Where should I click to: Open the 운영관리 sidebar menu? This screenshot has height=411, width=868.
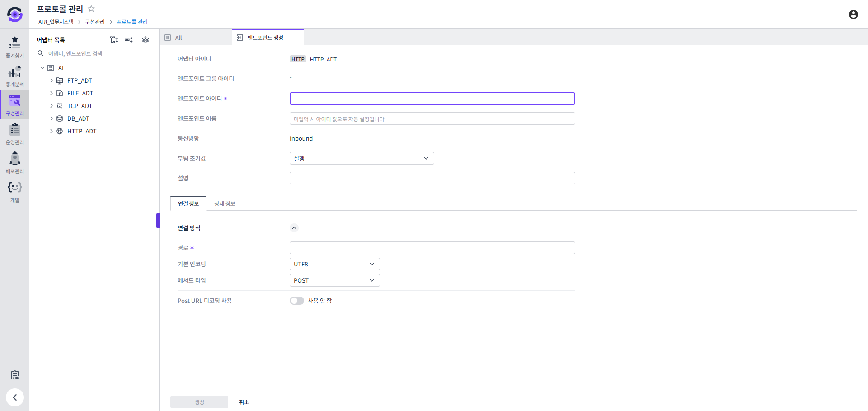15,134
